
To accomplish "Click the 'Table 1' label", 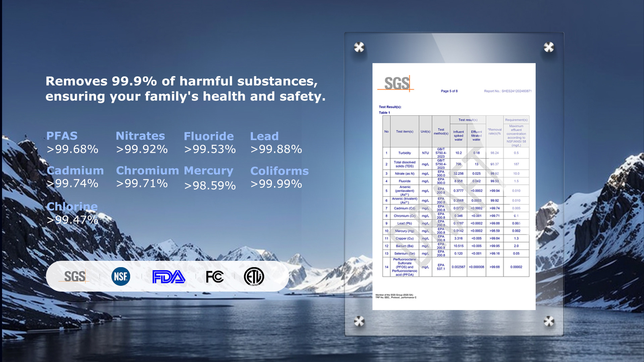I will click(384, 113).
